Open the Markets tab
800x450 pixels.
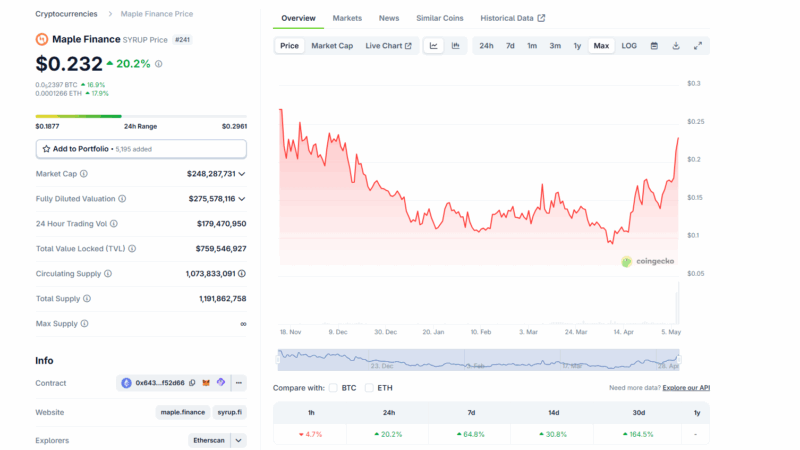(347, 18)
